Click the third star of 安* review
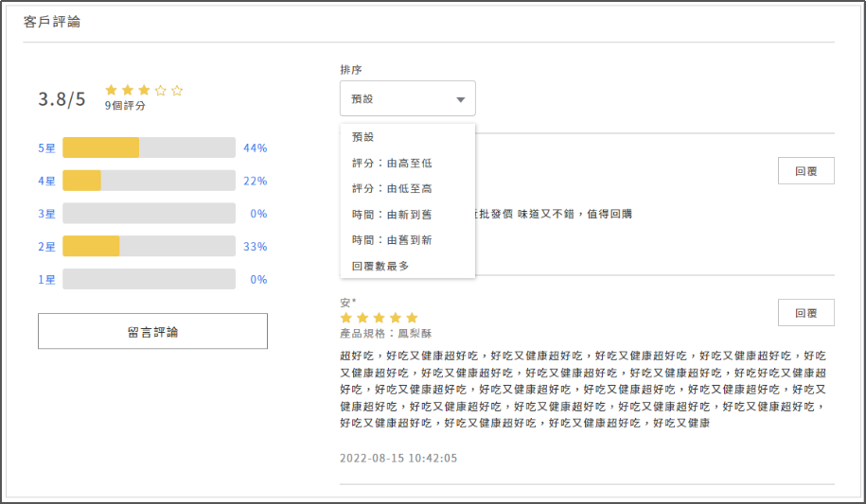 click(x=379, y=318)
